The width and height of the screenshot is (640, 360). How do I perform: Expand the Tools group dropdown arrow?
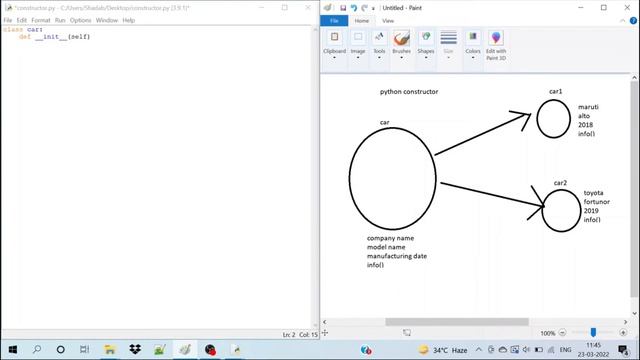[379, 58]
